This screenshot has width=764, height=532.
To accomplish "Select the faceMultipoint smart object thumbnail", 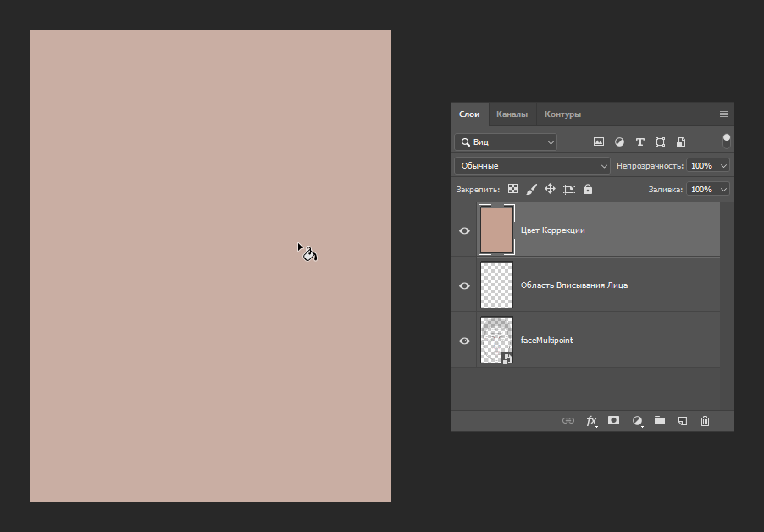I will pyautogui.click(x=496, y=340).
